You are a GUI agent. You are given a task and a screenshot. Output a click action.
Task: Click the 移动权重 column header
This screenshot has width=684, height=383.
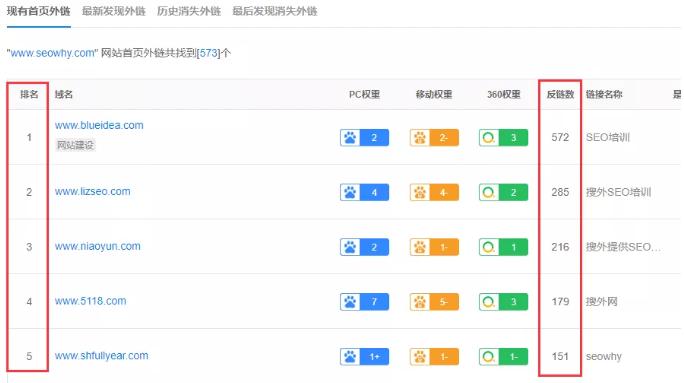[x=434, y=94]
